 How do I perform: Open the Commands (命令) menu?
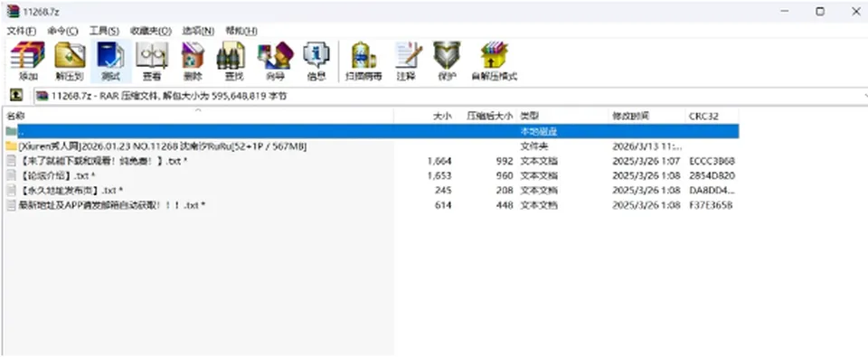(62, 31)
